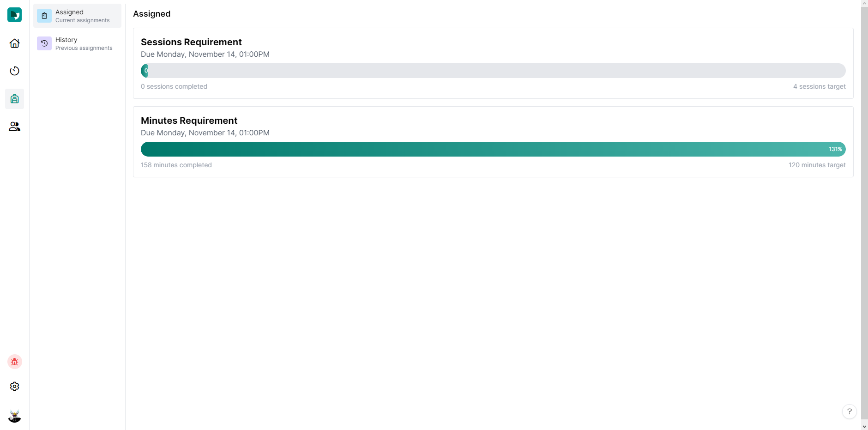Click the Minutes Requirement progress bar

[x=493, y=149]
